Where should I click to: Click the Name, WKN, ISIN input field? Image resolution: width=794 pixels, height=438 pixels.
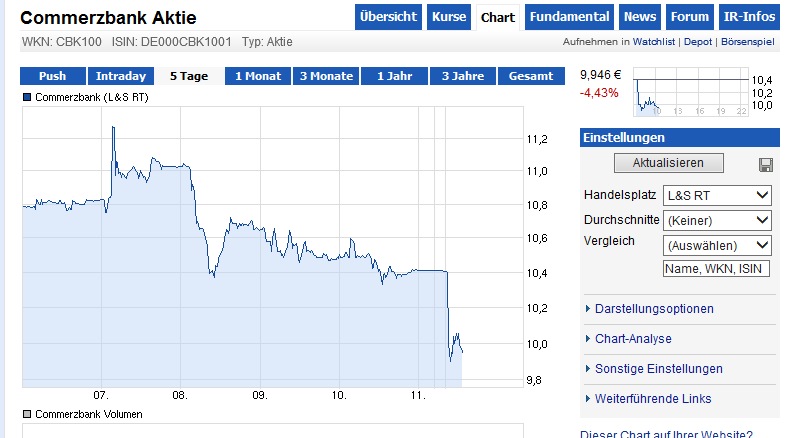(716, 268)
